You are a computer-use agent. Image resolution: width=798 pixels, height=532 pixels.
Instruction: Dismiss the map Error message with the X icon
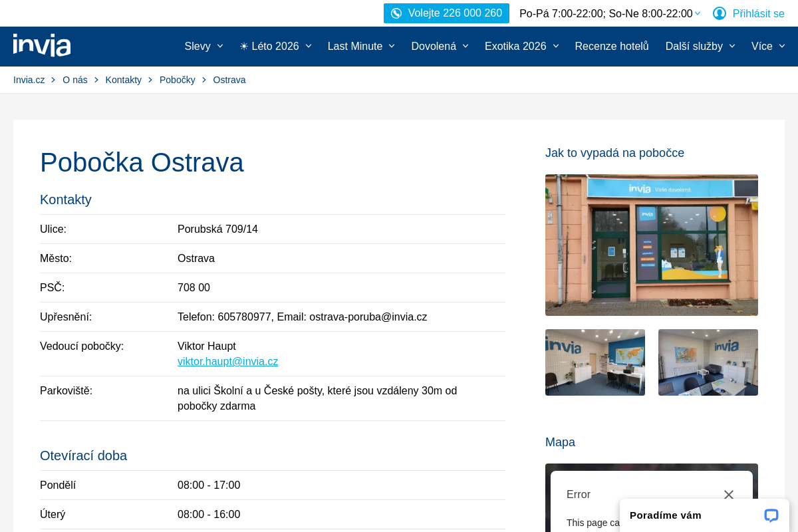(728, 495)
